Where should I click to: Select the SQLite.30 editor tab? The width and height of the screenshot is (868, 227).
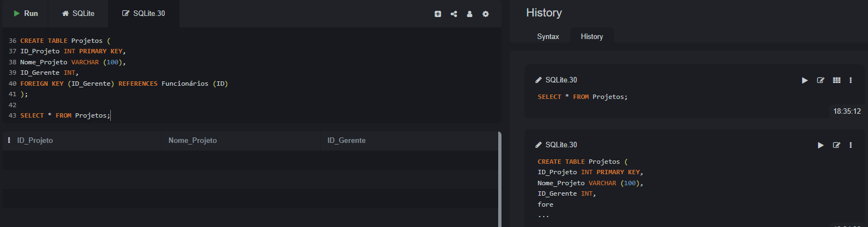tap(144, 13)
